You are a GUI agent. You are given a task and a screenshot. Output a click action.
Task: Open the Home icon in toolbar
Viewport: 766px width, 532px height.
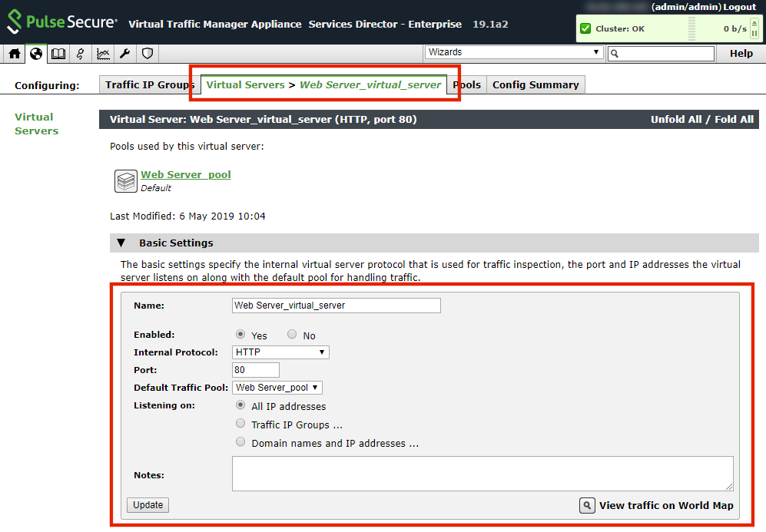point(14,54)
